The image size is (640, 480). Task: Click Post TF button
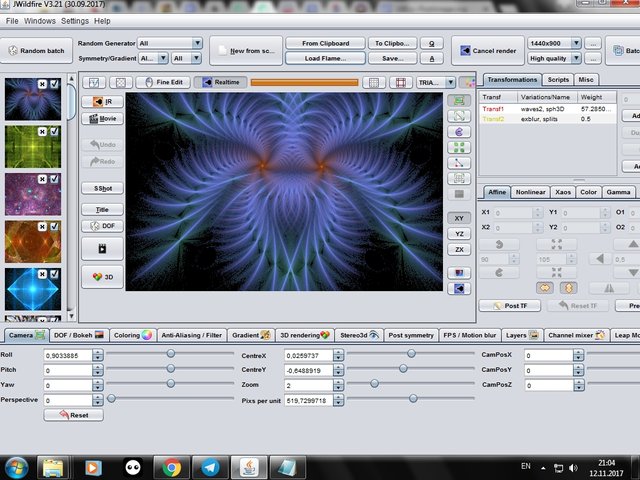(x=509, y=305)
